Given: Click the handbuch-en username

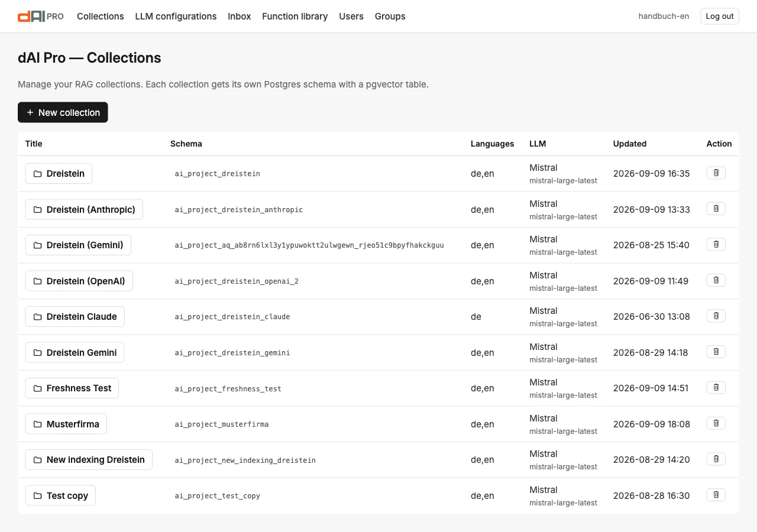Looking at the screenshot, I should point(664,17).
